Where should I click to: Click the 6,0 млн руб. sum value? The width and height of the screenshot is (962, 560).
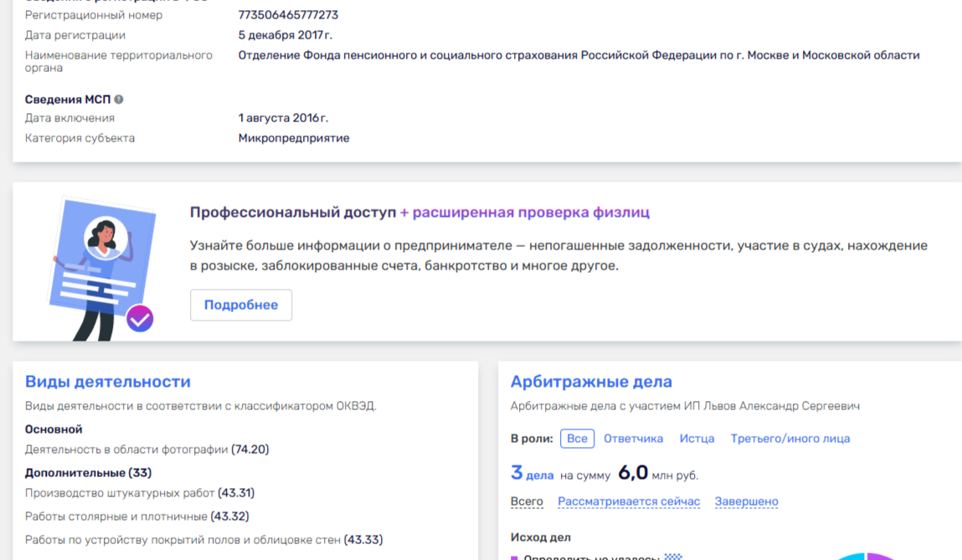[658, 473]
